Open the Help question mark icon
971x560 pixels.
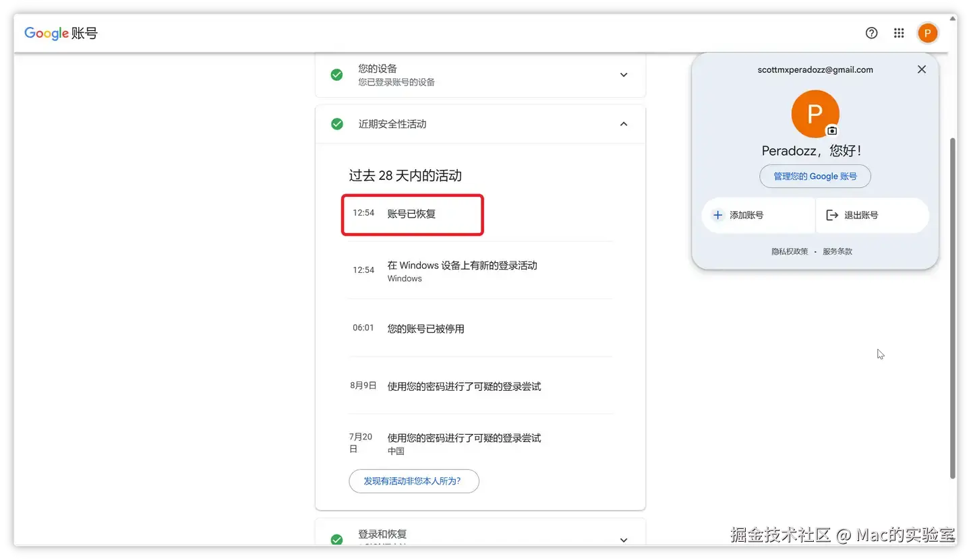(x=872, y=33)
